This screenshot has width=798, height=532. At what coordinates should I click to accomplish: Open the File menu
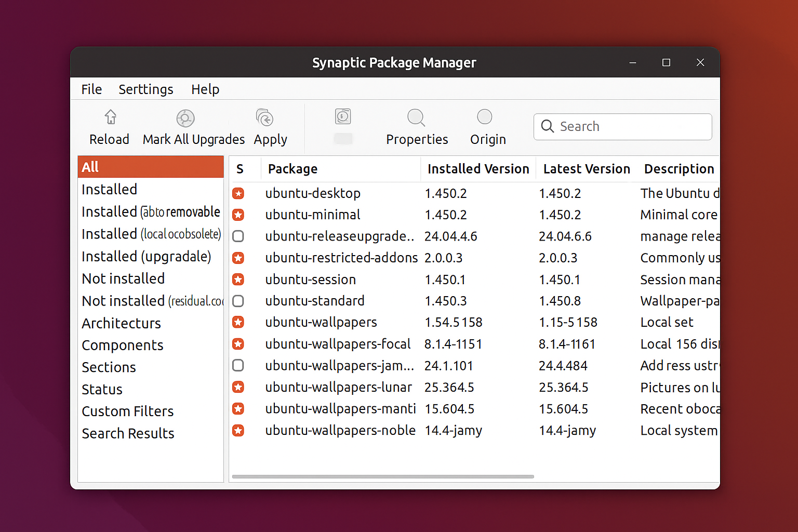[x=91, y=89]
